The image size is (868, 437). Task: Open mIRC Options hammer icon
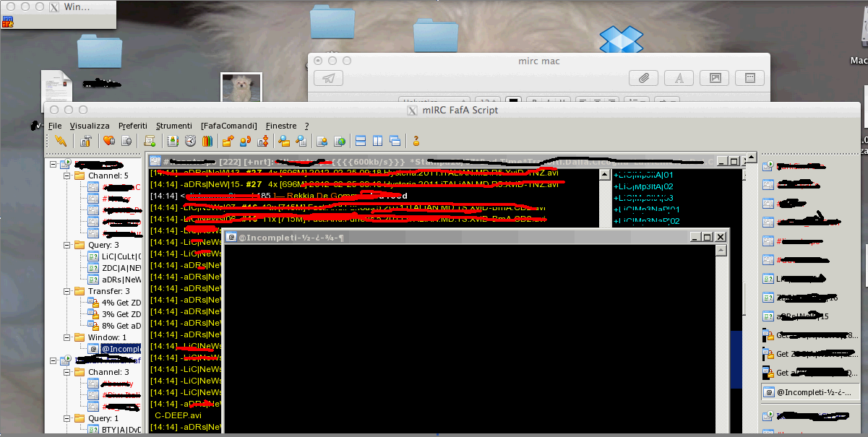coord(86,141)
